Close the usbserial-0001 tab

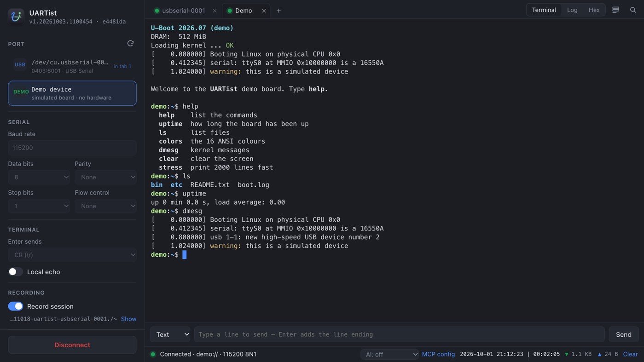pos(215,11)
